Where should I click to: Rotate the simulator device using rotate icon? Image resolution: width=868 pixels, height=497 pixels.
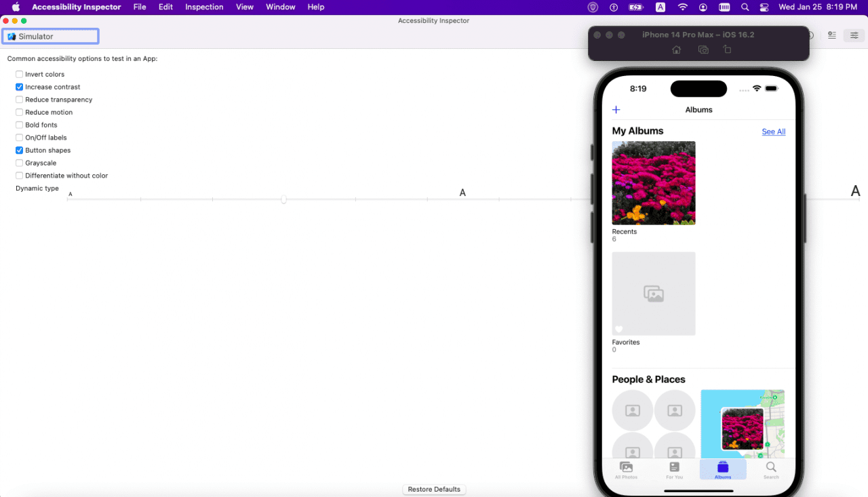727,49
